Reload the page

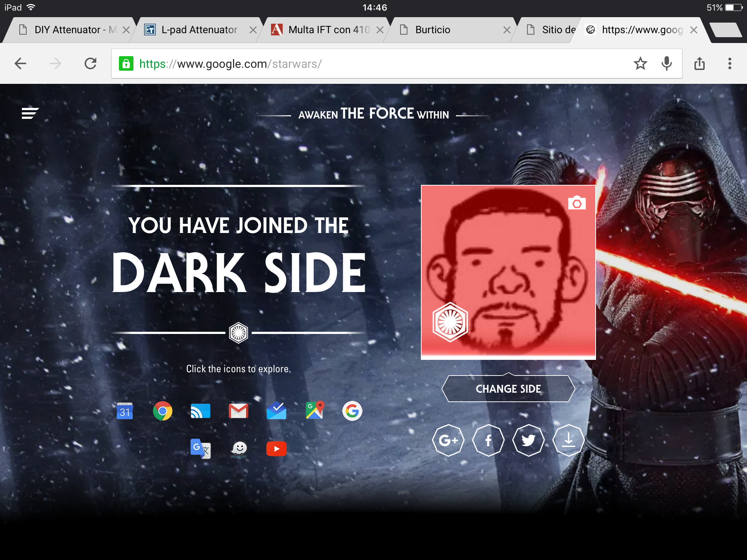pos(90,63)
